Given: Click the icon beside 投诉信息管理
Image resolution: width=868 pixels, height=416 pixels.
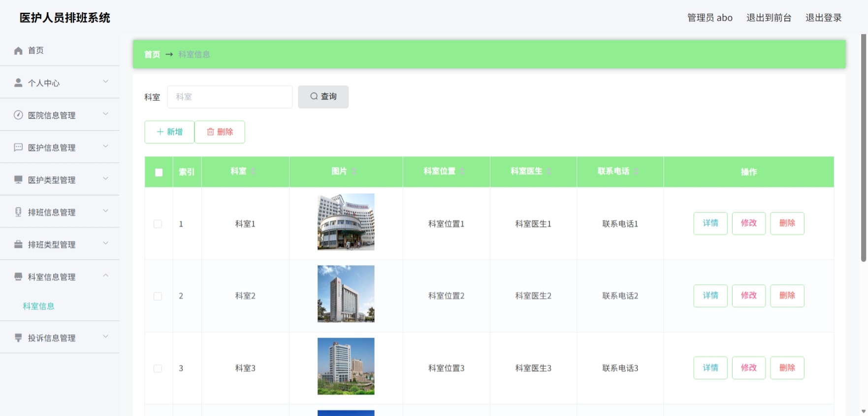Looking at the screenshot, I should (18, 338).
